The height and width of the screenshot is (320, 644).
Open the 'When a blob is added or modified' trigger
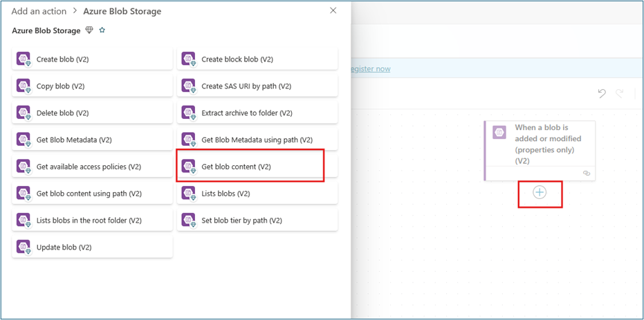click(x=540, y=150)
